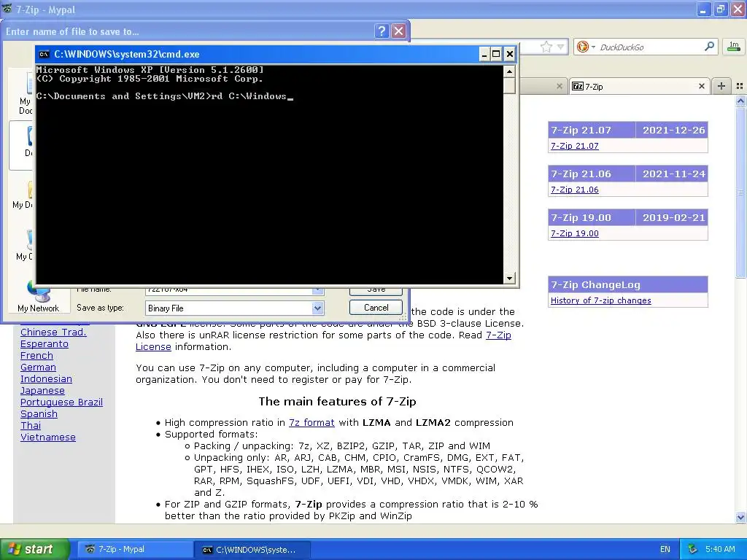The width and height of the screenshot is (747, 560).
Task: Select Chinese Trad. language link
Action: 53,332
